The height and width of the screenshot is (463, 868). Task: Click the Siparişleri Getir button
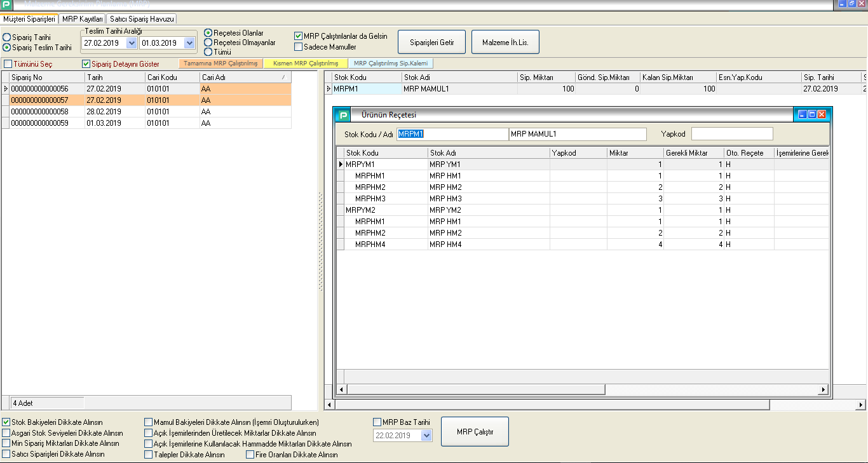click(431, 42)
